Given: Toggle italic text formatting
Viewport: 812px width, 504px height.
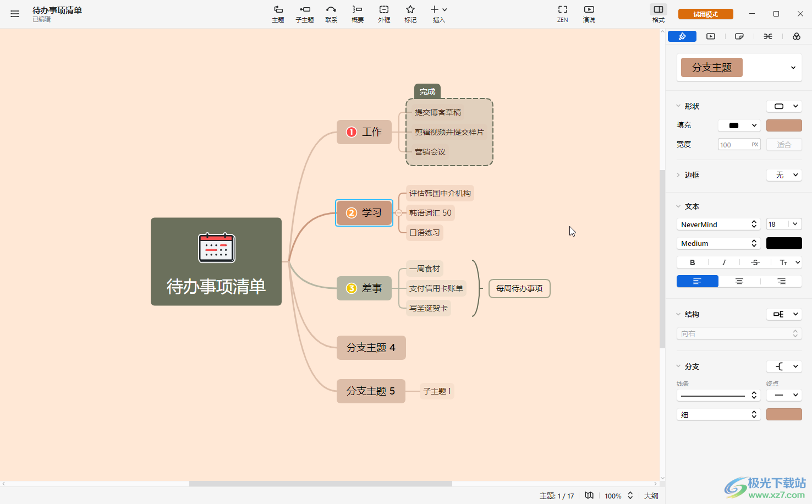Looking at the screenshot, I should coord(724,262).
